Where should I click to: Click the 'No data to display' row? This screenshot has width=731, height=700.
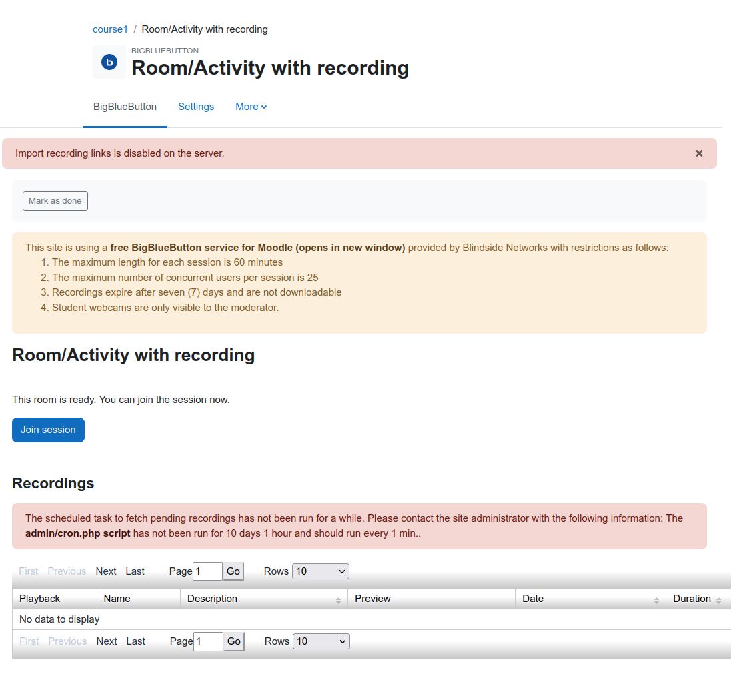[x=371, y=619]
